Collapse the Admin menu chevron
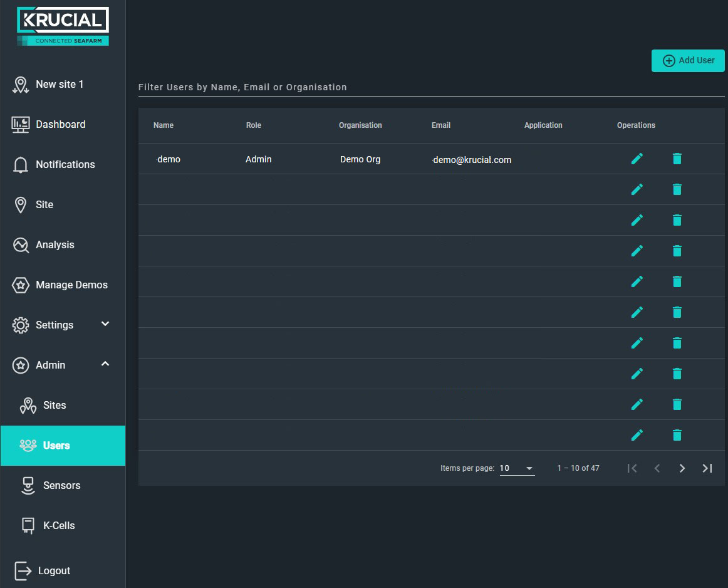728x588 pixels. [x=105, y=364]
